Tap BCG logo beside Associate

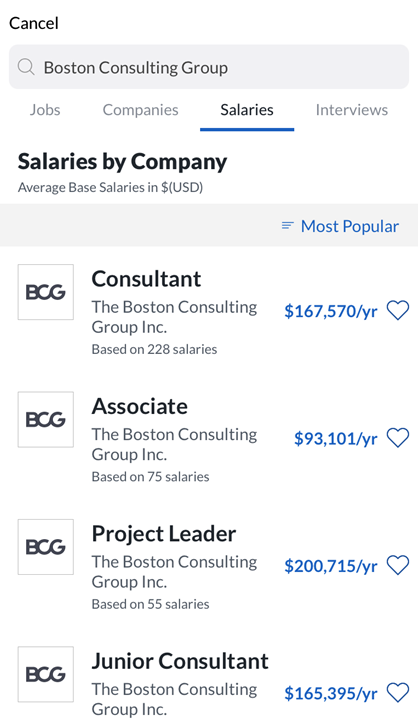point(45,419)
